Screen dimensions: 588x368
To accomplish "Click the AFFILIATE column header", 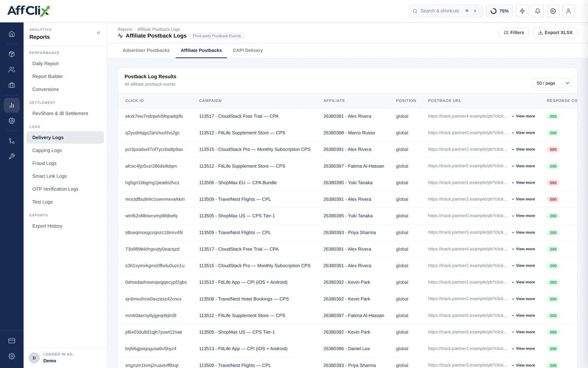I will click(x=334, y=101).
